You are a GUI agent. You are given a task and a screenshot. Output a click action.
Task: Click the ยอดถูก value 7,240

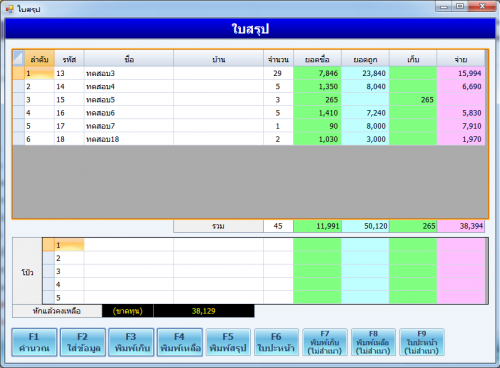point(365,113)
